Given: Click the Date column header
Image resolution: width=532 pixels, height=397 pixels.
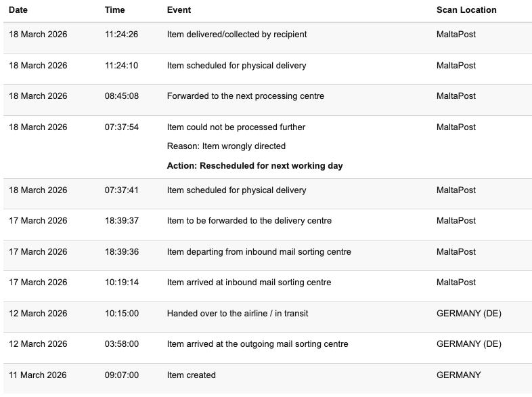Looking at the screenshot, I should pyautogui.click(x=18, y=10).
